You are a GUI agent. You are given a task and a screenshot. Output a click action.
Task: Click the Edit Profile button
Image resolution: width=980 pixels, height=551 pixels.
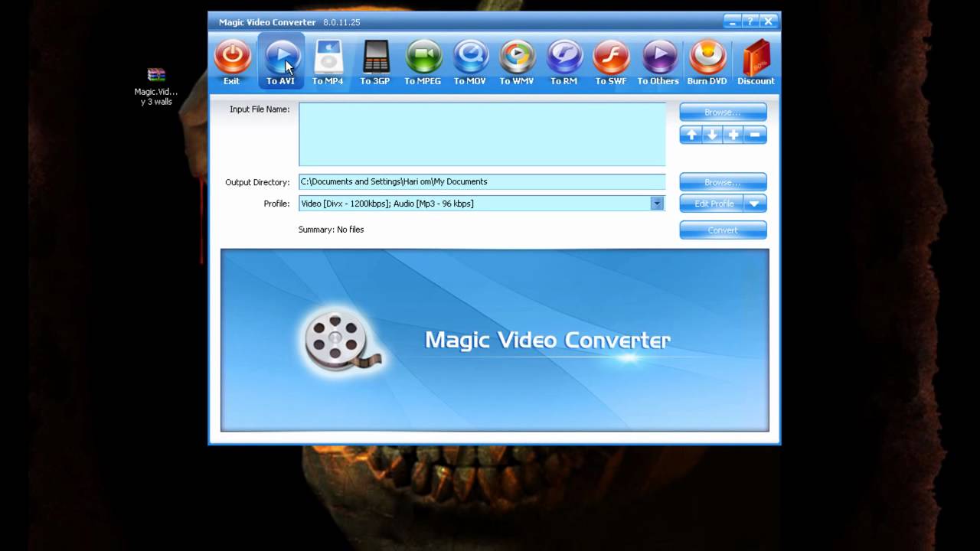(712, 204)
